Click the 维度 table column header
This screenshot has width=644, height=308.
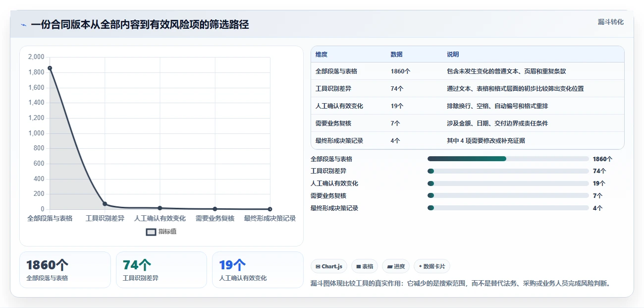pyautogui.click(x=322, y=55)
